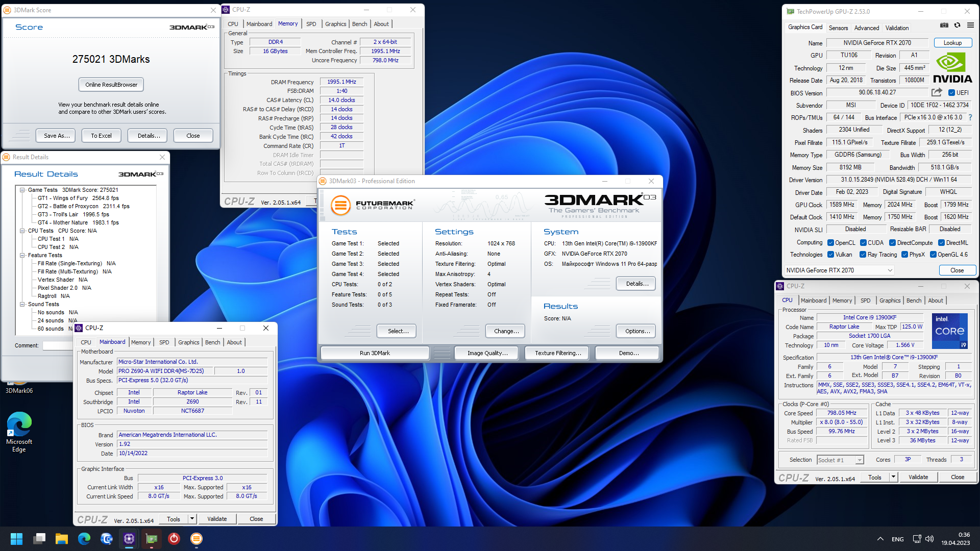The width and height of the screenshot is (980, 551).
Task: Toggle the PhysX checkbox
Action: (x=904, y=255)
